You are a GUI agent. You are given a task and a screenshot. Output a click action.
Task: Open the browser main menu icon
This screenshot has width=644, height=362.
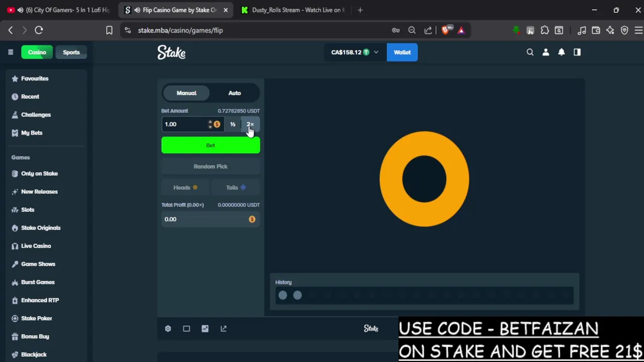(x=638, y=30)
